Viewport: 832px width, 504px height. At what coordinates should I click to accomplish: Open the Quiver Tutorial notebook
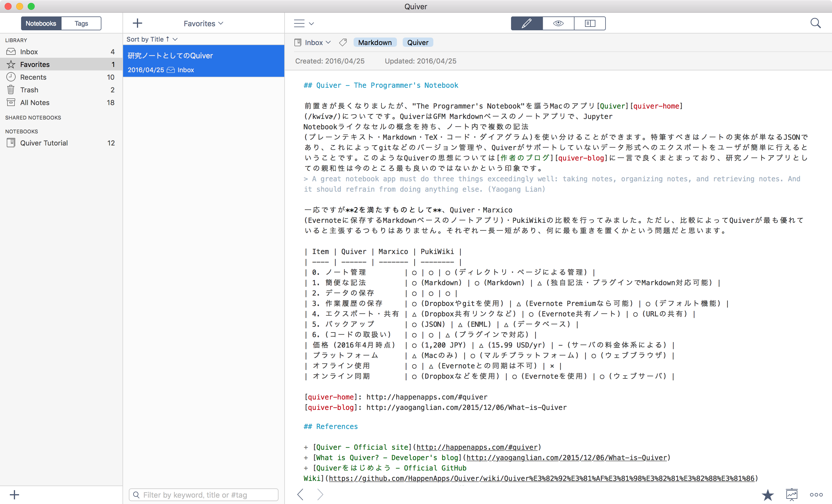click(x=61, y=143)
